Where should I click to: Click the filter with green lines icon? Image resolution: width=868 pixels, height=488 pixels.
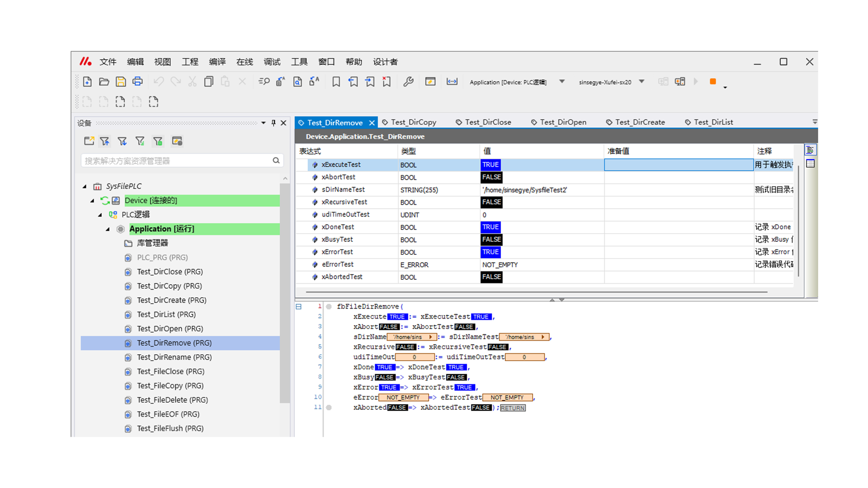pos(140,141)
